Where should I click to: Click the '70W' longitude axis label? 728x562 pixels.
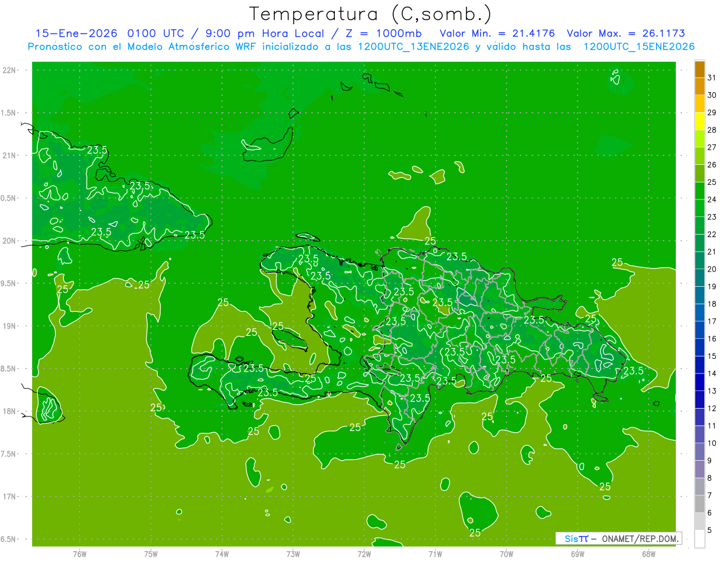(x=507, y=554)
